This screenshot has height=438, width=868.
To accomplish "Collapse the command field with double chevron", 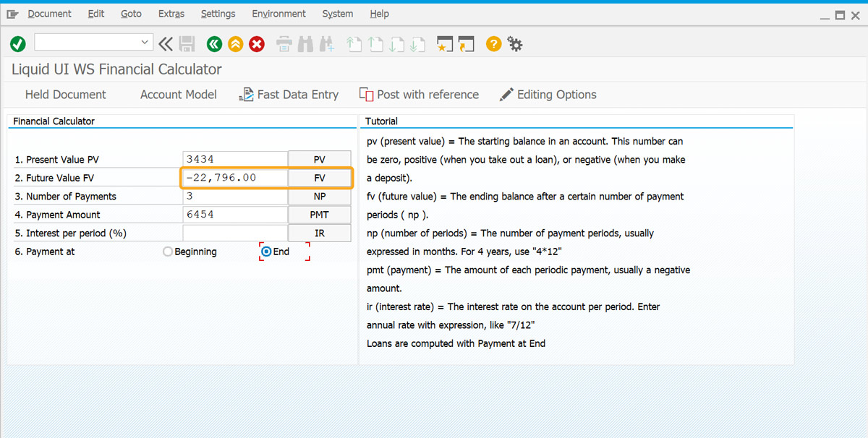I will click(166, 44).
